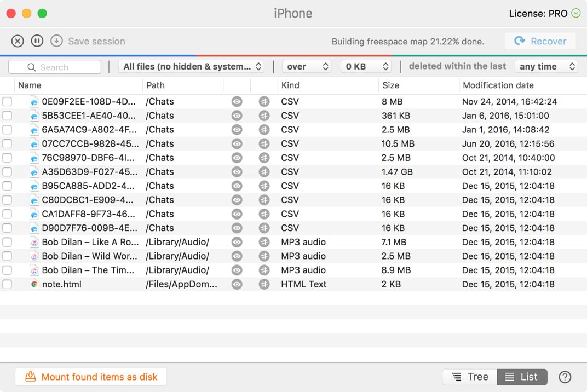Click the HTML Text kind cell
The height and width of the screenshot is (392, 587).
pos(303,284)
